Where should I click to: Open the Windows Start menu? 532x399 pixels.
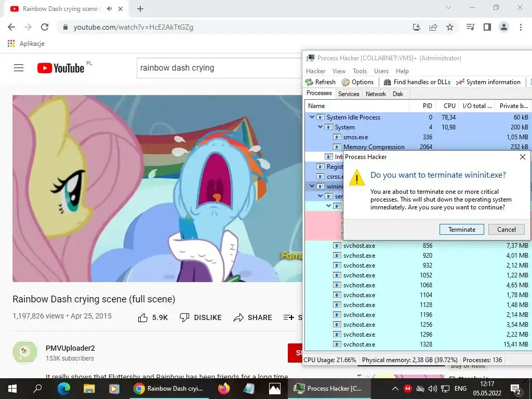tap(12, 389)
